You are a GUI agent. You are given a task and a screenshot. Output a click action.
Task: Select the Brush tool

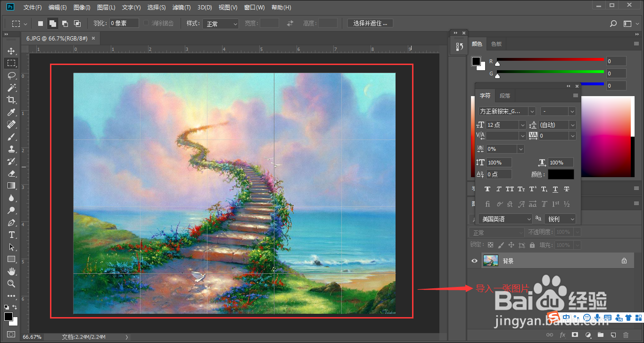tap(11, 137)
